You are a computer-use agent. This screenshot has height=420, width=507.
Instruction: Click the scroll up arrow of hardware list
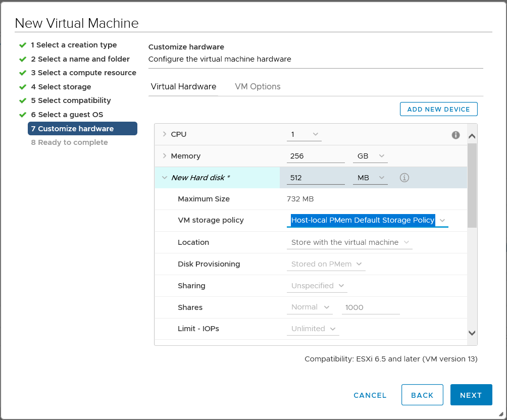pyautogui.click(x=472, y=136)
